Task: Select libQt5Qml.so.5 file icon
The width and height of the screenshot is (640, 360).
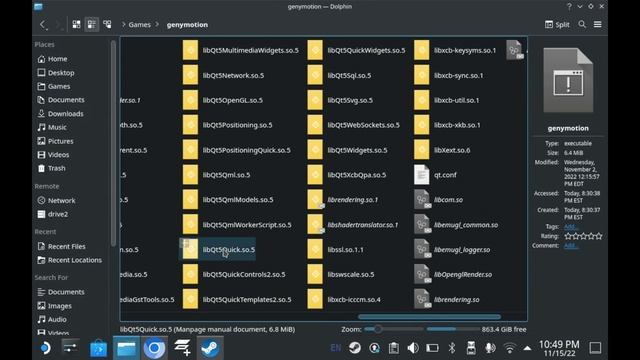Action: (x=190, y=175)
